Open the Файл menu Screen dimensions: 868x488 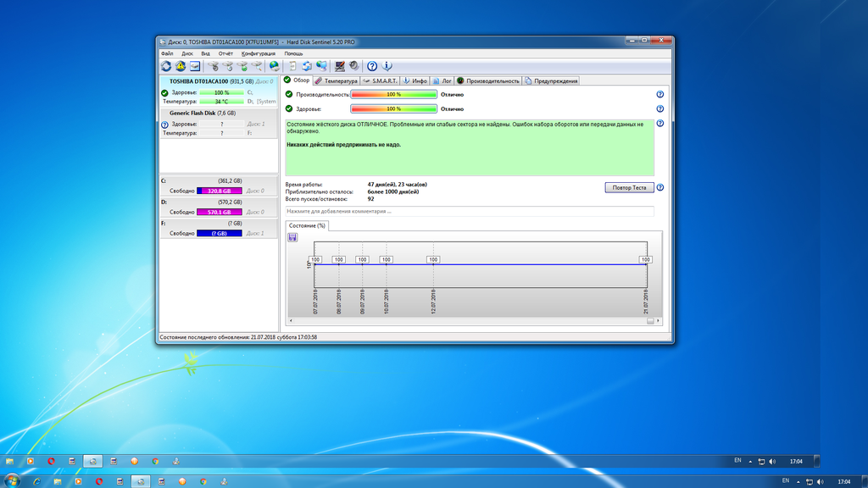coord(167,53)
